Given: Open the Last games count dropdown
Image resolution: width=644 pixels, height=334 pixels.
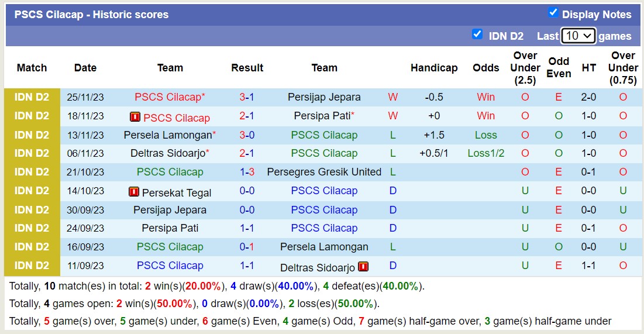Looking at the screenshot, I should [578, 36].
